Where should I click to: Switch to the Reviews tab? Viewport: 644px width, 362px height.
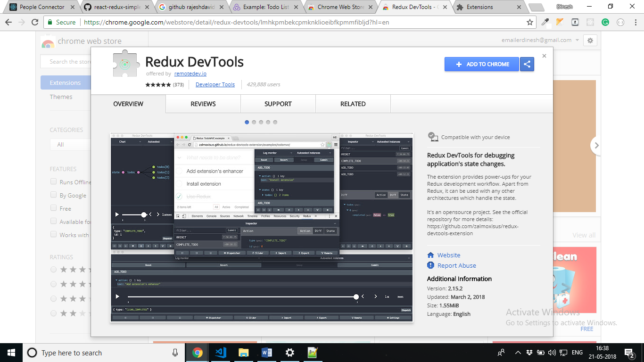tap(203, 104)
